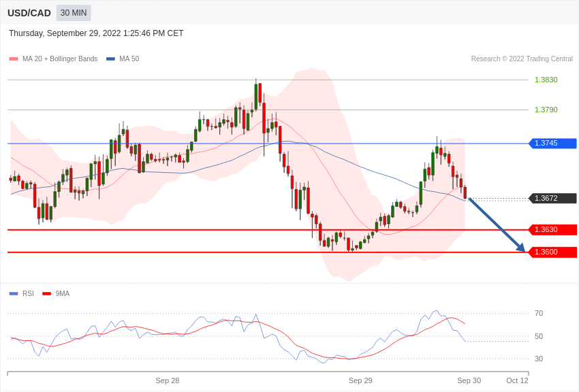579x392 pixels.
Task: Click the RSI legend label
Action: coord(28,294)
